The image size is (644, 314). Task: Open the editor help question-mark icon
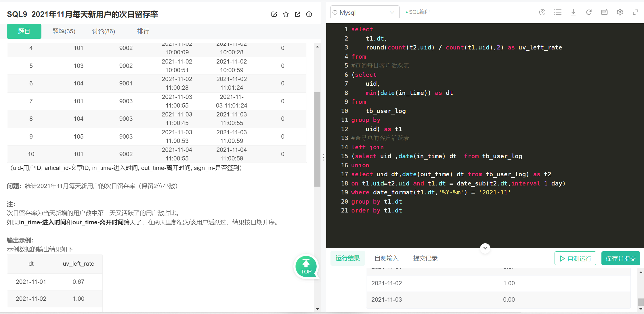pos(542,12)
